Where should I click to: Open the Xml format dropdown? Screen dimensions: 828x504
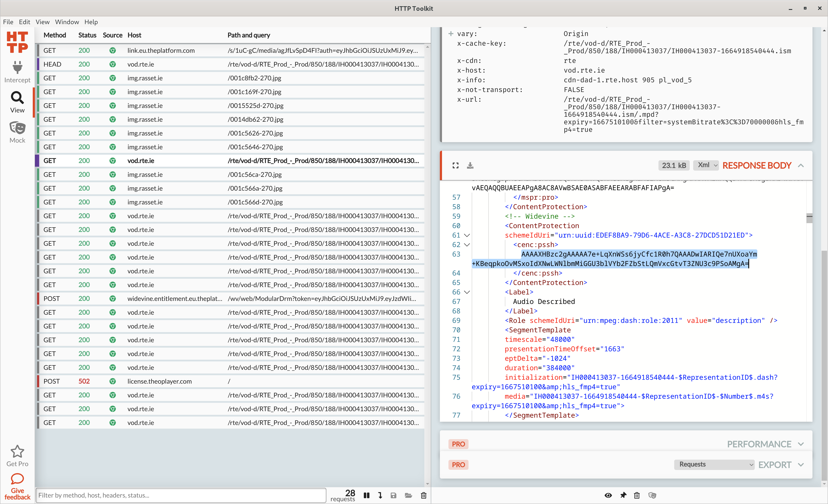click(706, 165)
